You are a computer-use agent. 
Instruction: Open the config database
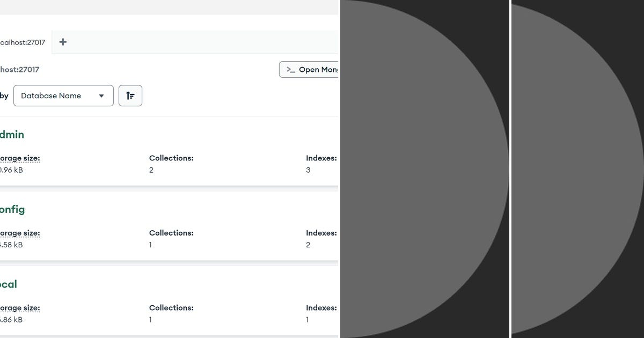[12, 209]
